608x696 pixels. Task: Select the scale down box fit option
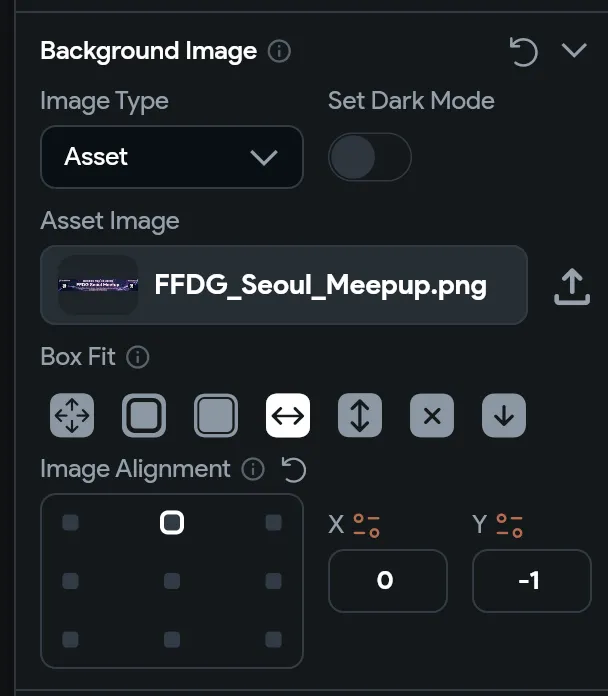tap(504, 416)
